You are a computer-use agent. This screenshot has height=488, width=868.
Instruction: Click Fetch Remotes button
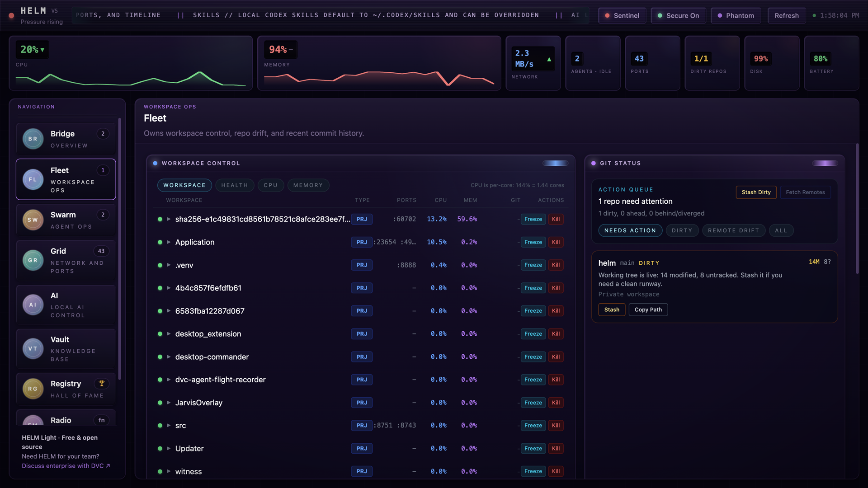[x=805, y=192]
